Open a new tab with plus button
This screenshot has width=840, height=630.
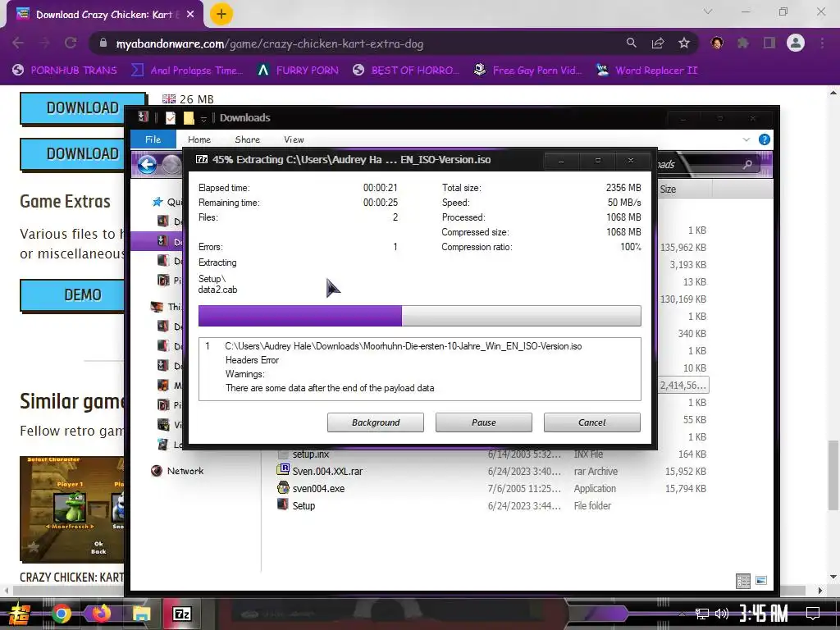(221, 14)
